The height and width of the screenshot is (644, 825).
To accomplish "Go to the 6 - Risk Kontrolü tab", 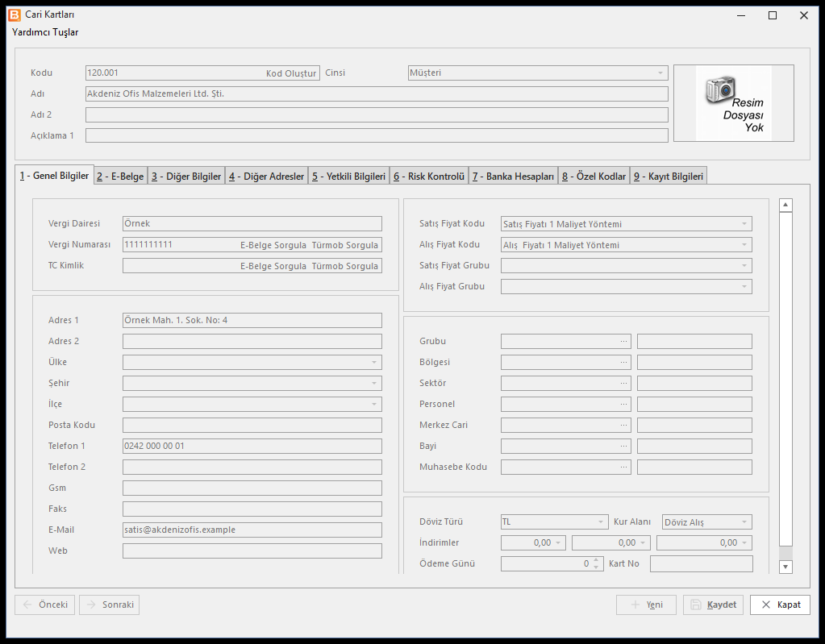I will click(x=429, y=177).
